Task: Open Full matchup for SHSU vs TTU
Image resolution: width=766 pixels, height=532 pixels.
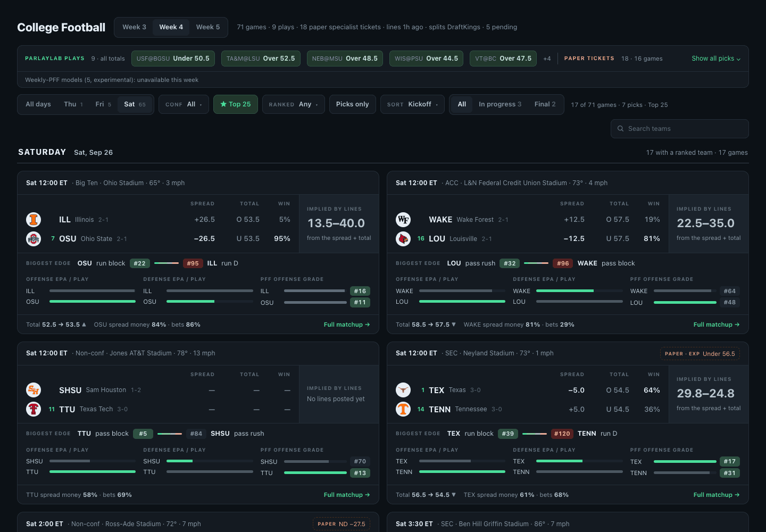Action: click(347, 495)
